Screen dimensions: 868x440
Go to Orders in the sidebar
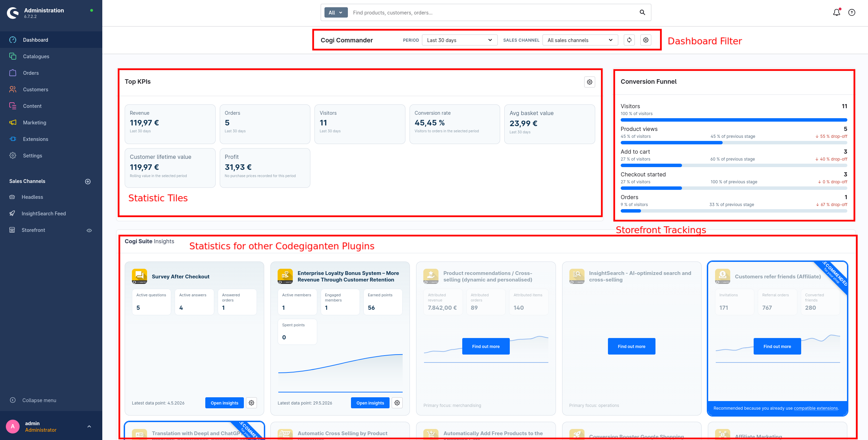[51, 73]
